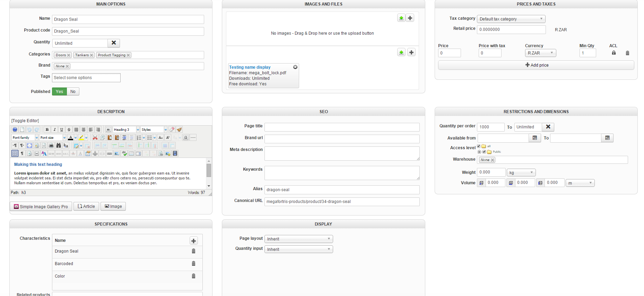Click the Retail price input field
Viewport: 644px width, 296px height.
[x=511, y=29]
